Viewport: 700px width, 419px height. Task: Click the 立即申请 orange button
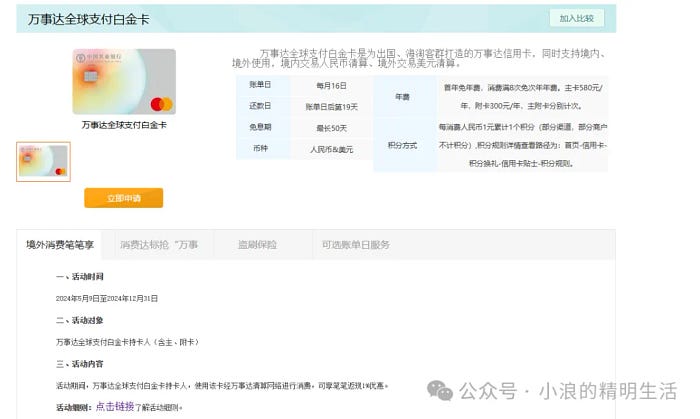click(x=124, y=198)
